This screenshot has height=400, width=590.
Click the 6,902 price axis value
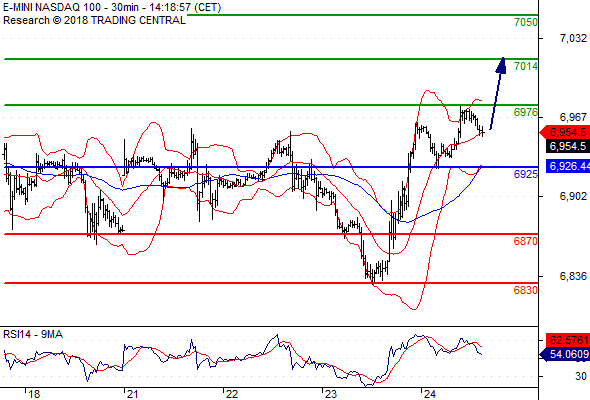[573, 196]
